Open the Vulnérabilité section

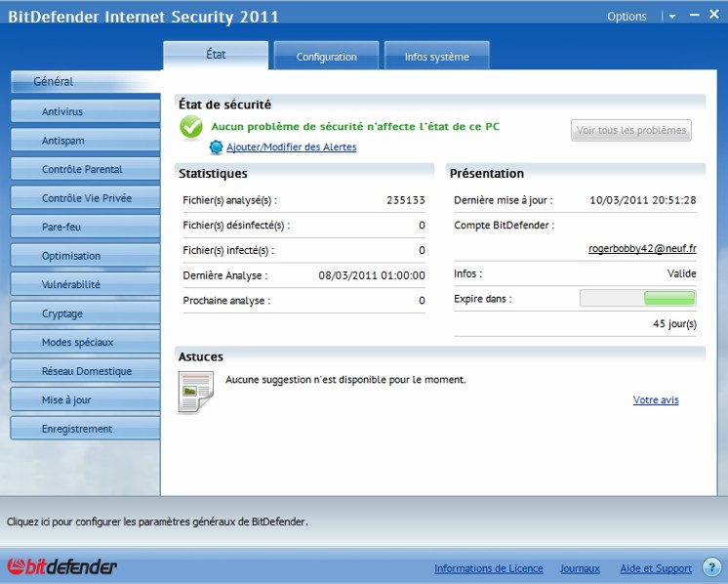(x=86, y=284)
